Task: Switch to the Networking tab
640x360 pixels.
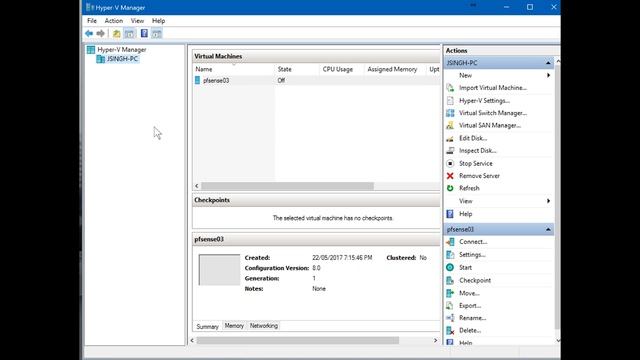Action: point(264,326)
